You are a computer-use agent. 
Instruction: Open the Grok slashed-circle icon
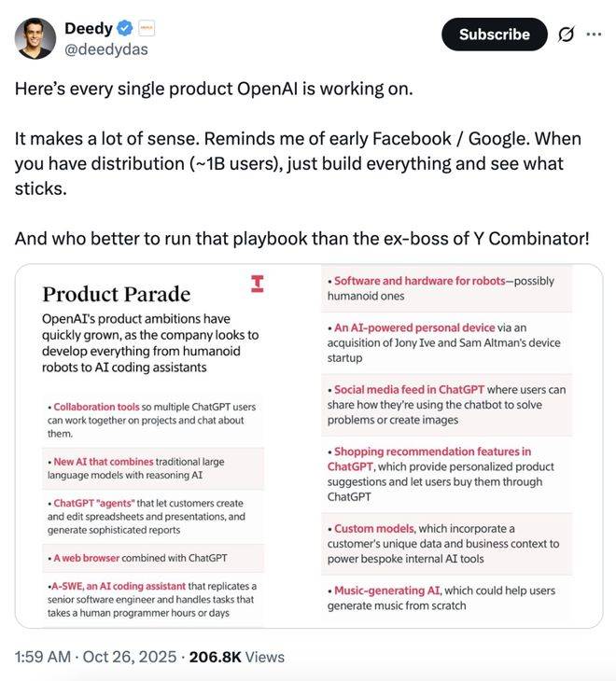tap(565, 35)
